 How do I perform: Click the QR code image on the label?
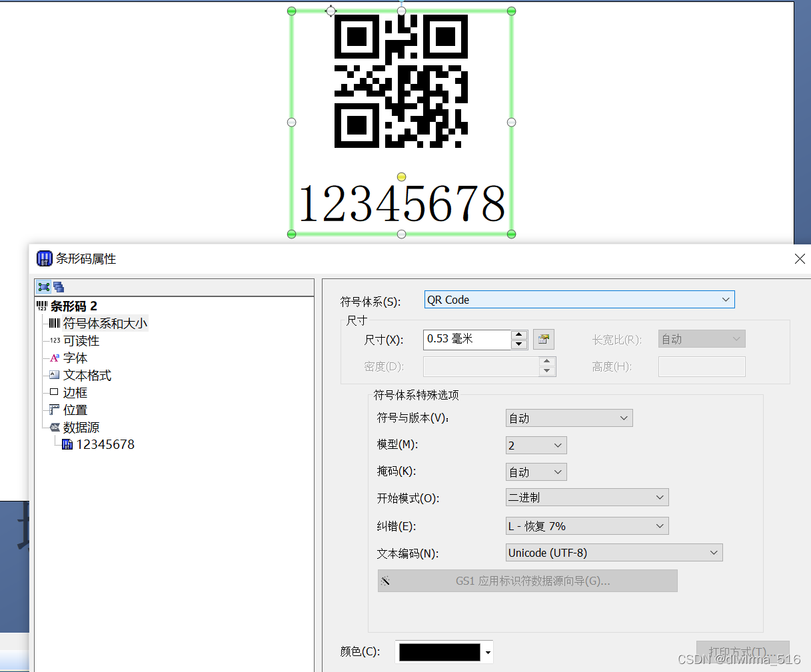(401, 81)
